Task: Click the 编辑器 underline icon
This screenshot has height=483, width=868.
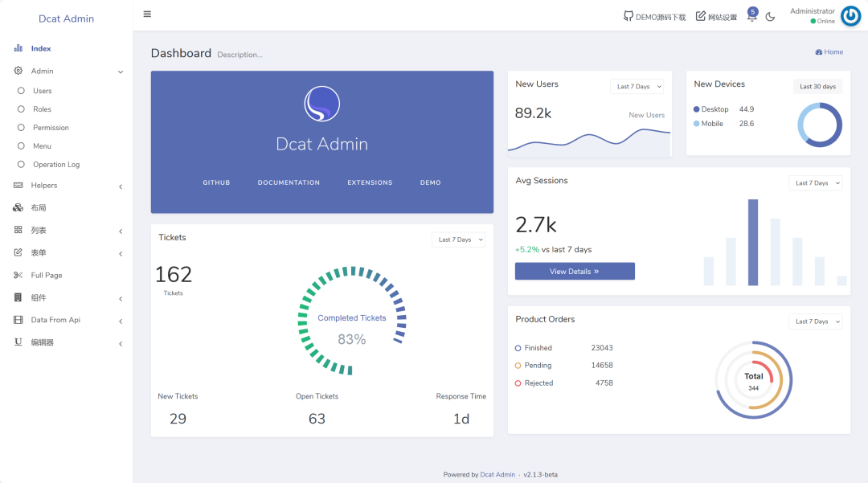Action: 18,342
